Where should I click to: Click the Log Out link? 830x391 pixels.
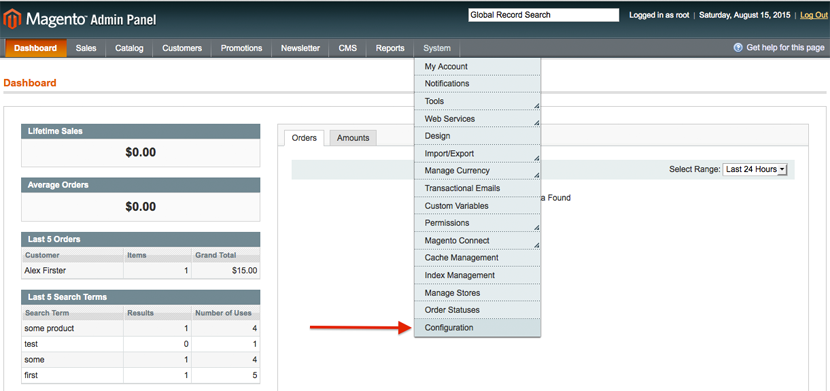coord(814,15)
